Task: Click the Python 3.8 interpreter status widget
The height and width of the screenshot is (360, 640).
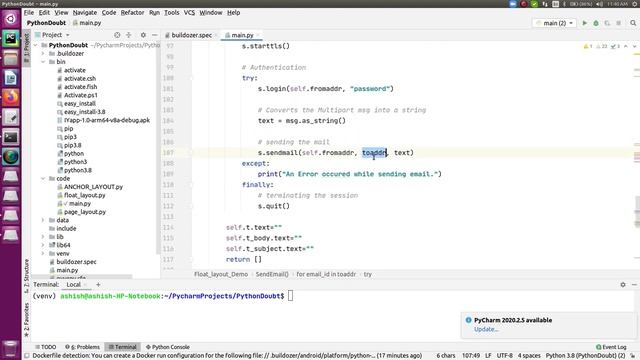Action: (x=585, y=356)
